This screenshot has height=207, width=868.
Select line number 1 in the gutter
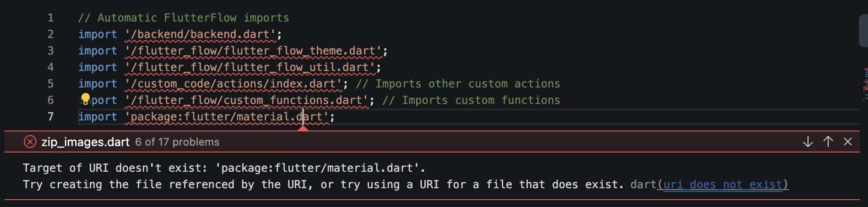50,18
